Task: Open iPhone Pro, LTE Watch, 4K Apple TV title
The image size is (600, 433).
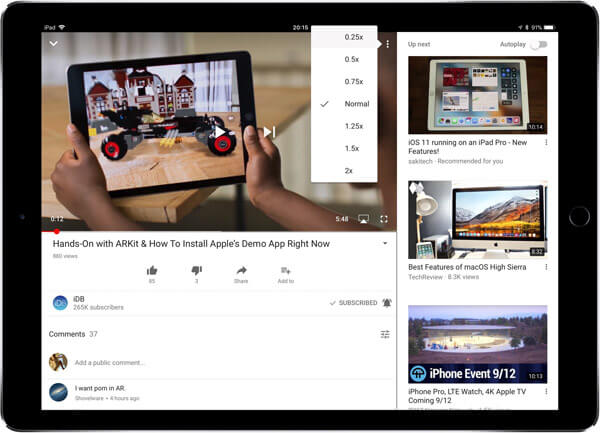Action: [x=467, y=396]
